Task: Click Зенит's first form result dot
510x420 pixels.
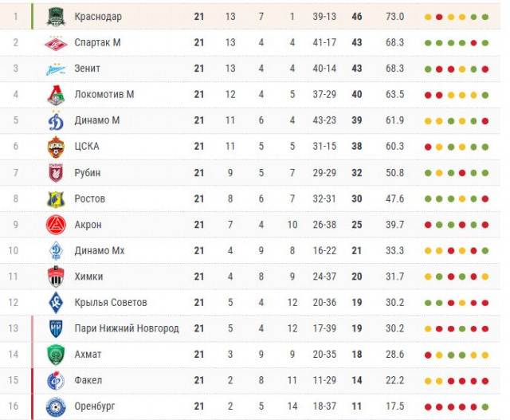Action: tap(429, 69)
